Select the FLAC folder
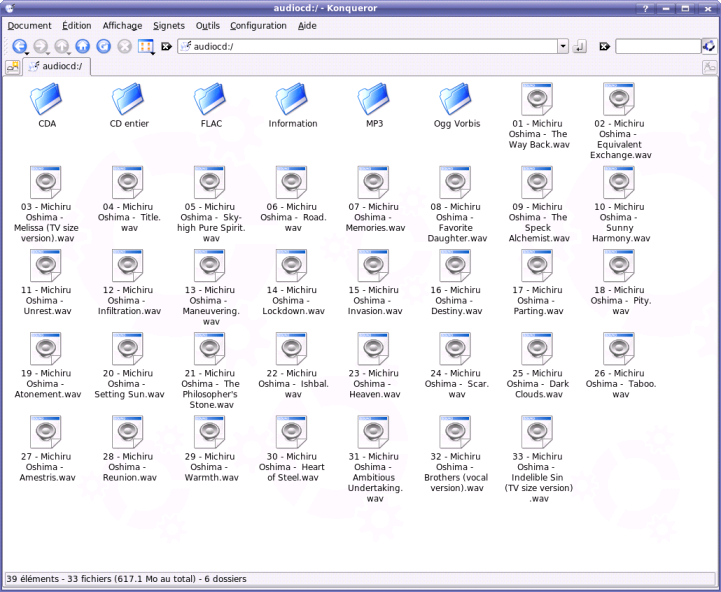The image size is (721, 592). 211,103
